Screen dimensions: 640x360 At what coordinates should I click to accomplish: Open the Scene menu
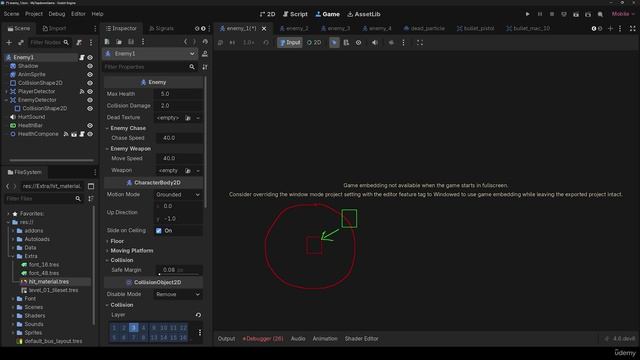click(11, 14)
